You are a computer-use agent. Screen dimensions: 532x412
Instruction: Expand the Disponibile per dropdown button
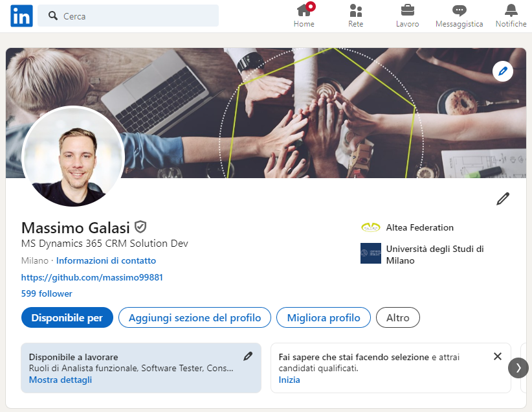click(67, 317)
